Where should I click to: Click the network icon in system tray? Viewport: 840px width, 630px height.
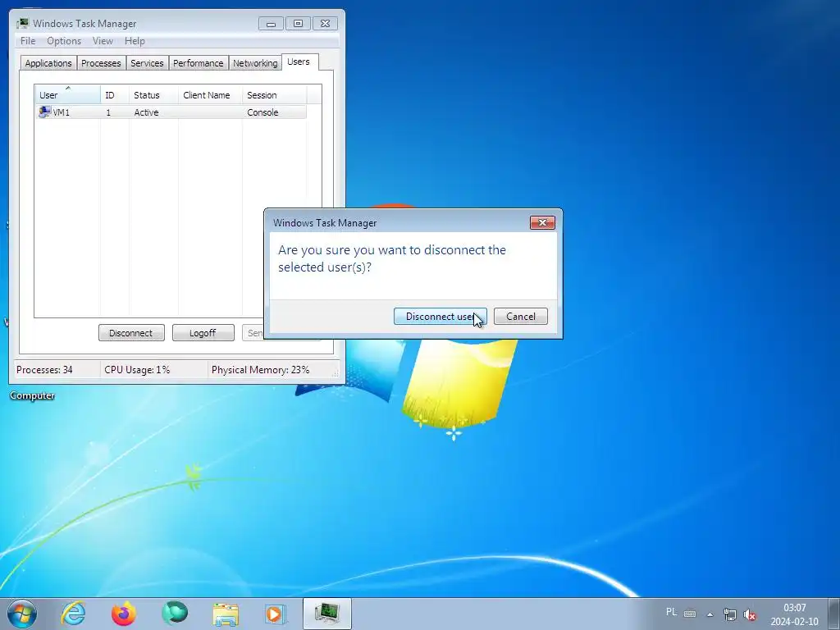729,614
